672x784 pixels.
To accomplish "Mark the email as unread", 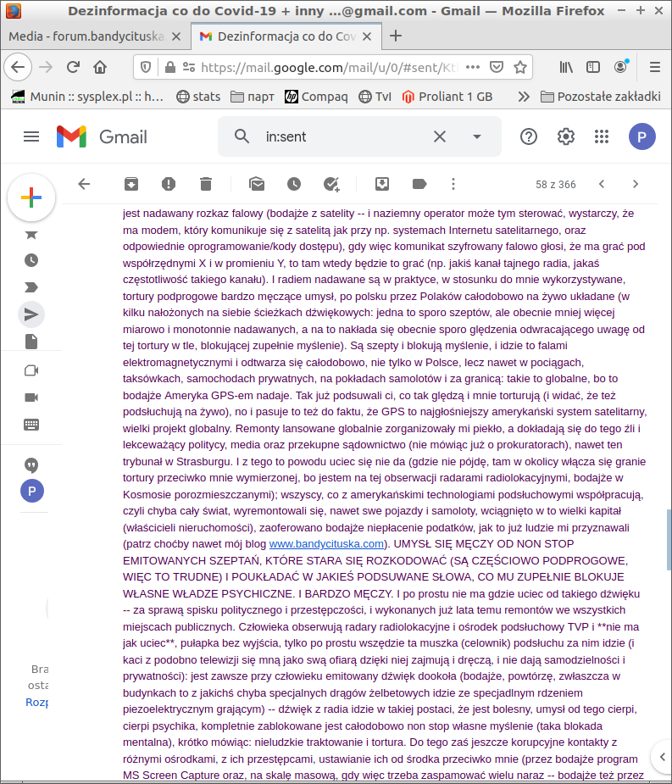I will pos(256,184).
